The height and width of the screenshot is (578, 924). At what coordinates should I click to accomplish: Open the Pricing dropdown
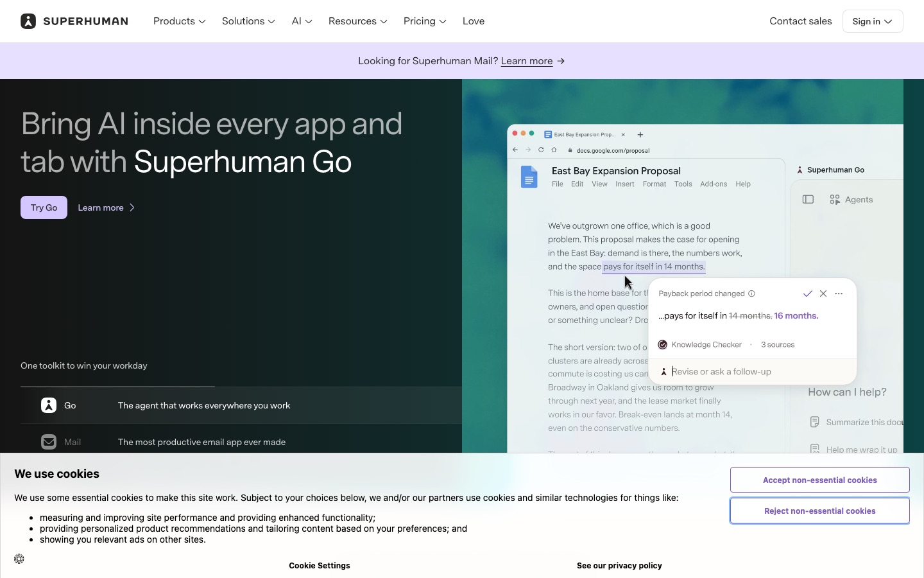click(x=425, y=21)
